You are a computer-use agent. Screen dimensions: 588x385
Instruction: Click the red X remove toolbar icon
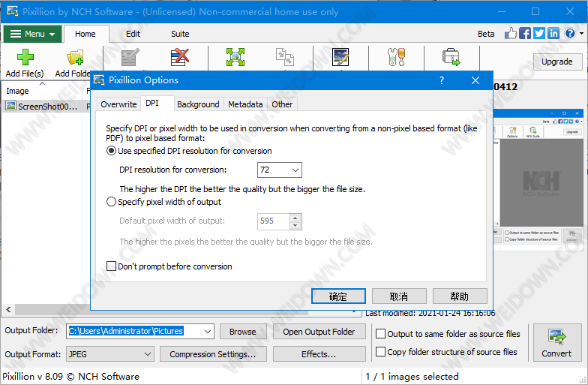tap(179, 58)
